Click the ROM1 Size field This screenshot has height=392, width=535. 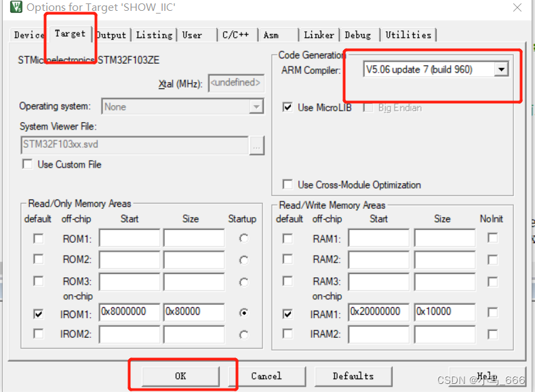[194, 238]
